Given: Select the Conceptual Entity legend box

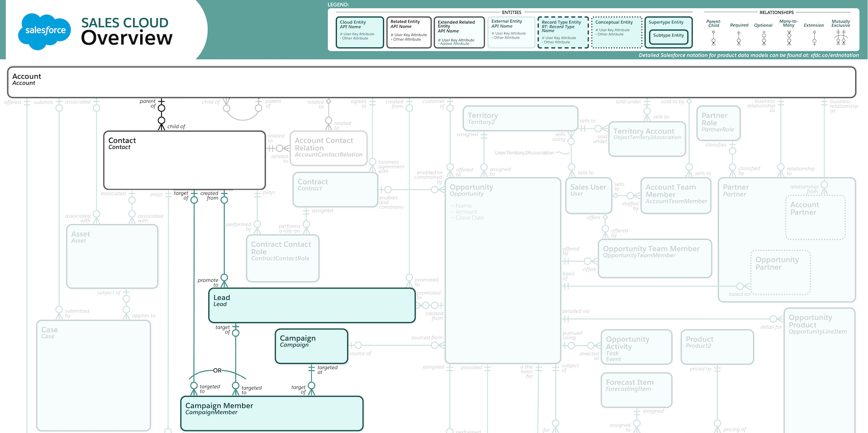Looking at the screenshot, I should pos(616,32).
